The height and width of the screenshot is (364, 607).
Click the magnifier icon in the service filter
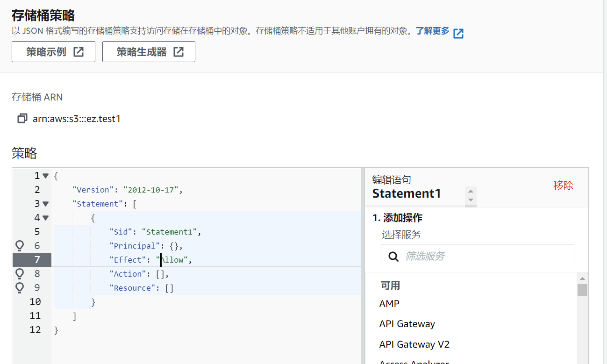pyautogui.click(x=394, y=257)
